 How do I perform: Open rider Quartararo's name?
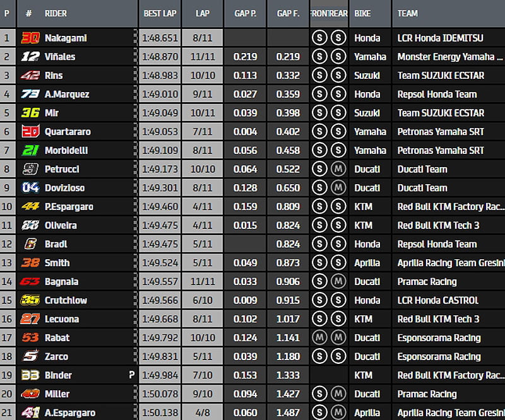pyautogui.click(x=68, y=132)
